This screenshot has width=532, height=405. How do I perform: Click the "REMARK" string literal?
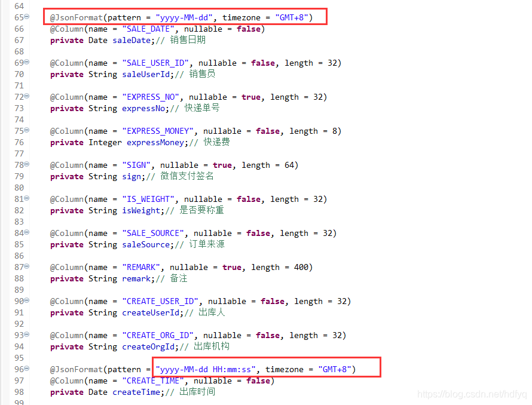coord(141,267)
